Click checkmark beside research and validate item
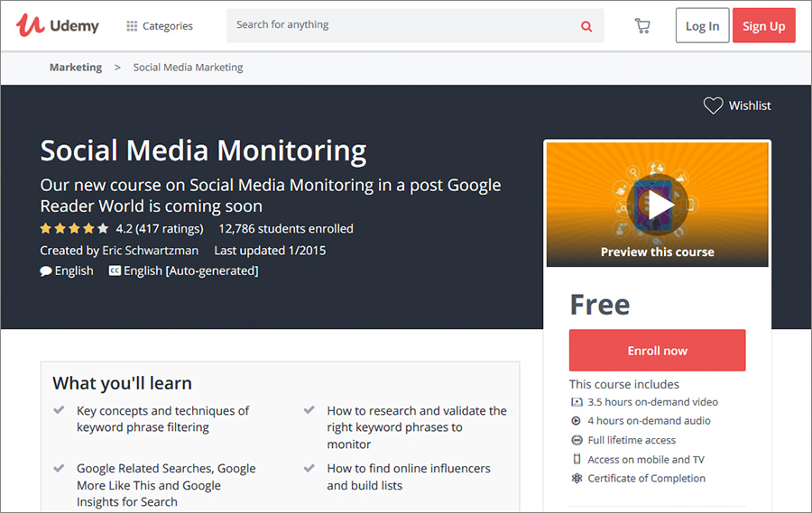 coord(309,410)
